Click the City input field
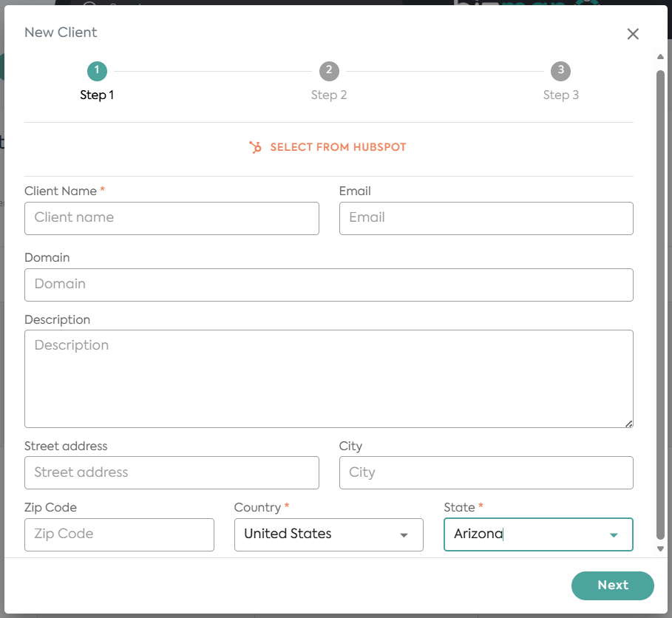The image size is (672, 618). (486, 472)
